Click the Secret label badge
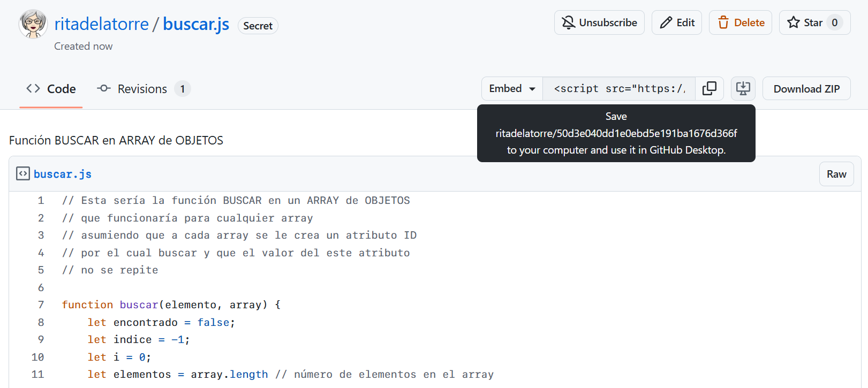 (258, 26)
